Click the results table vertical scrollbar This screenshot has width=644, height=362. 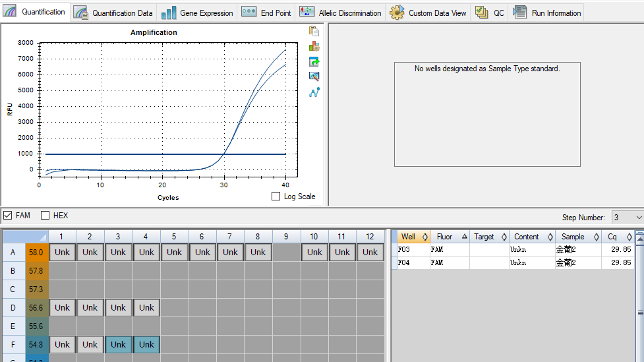tap(640, 298)
